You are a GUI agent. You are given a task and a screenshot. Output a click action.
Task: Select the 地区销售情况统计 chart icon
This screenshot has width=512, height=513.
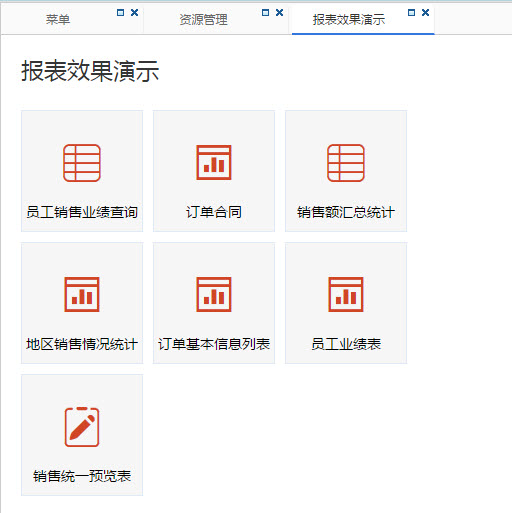click(x=82, y=294)
